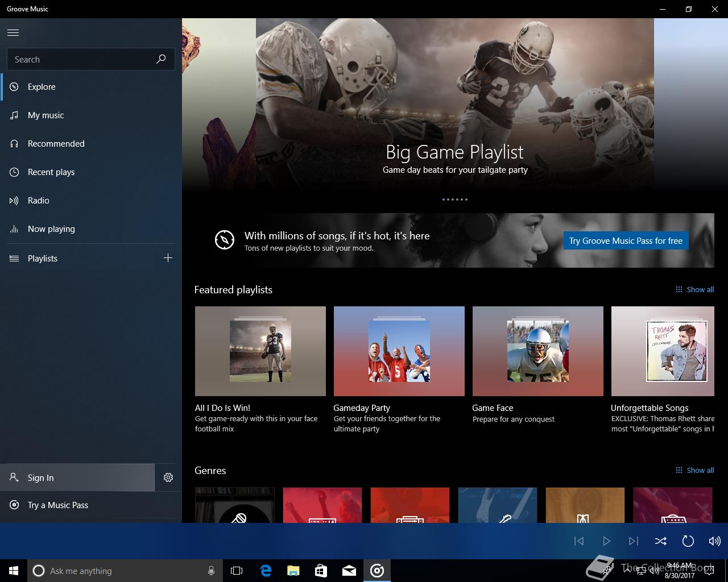Click Groove Music taskbar icon
The image size is (728, 582).
coord(377,571)
